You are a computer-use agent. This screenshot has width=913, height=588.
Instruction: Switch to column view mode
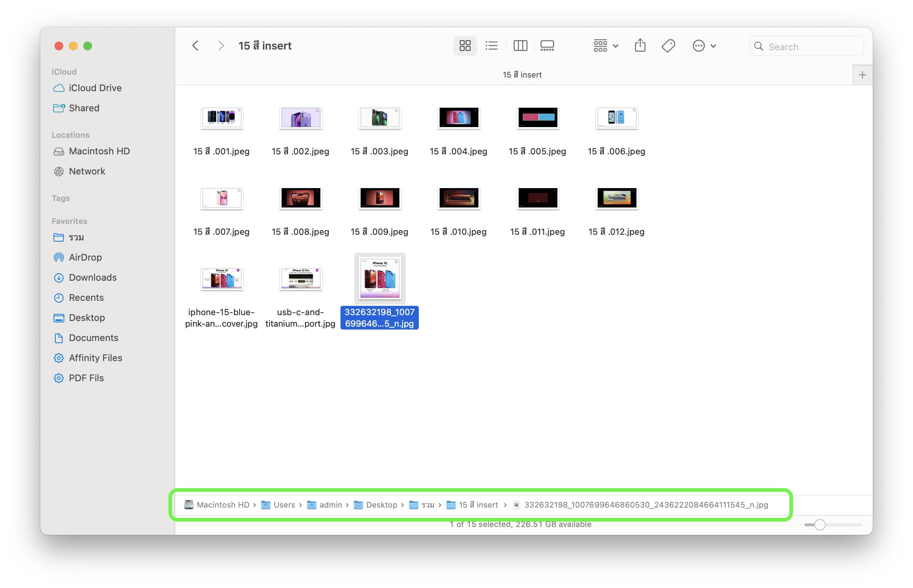point(520,46)
